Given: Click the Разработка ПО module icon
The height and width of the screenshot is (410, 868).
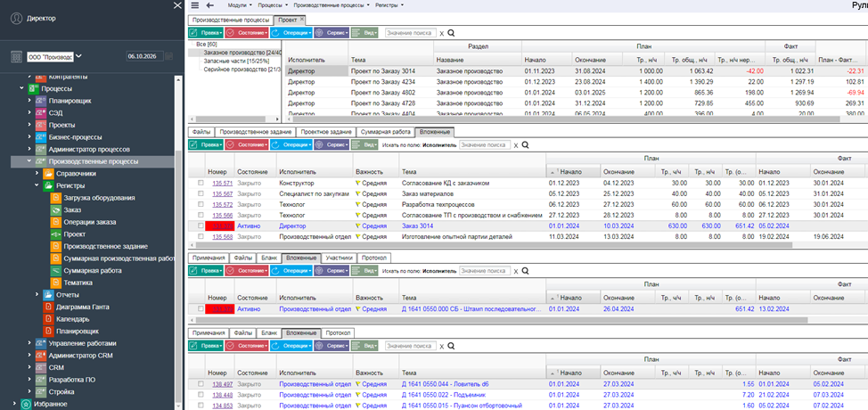Looking at the screenshot, I should click(41, 380).
